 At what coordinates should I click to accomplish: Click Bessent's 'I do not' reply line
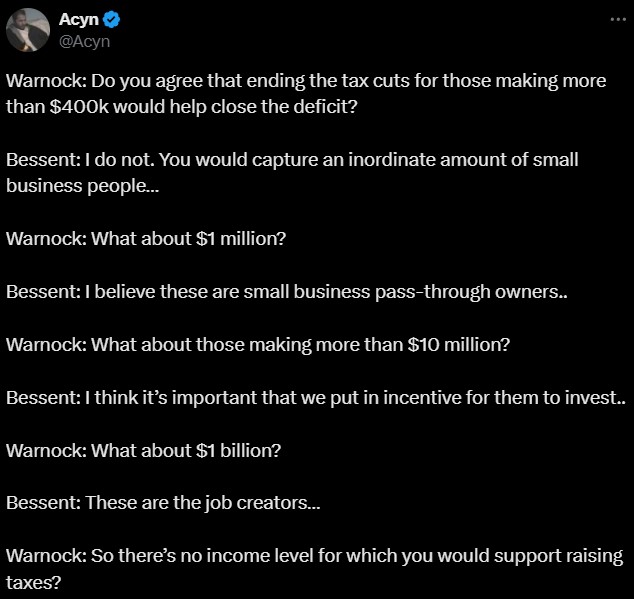point(292,160)
